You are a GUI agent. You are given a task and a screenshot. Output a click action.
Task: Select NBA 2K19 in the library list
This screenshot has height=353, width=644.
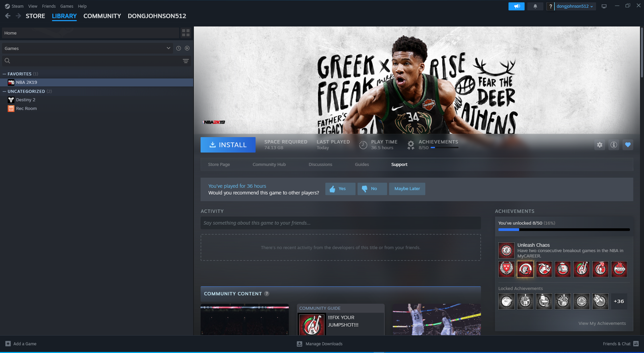coord(97,82)
